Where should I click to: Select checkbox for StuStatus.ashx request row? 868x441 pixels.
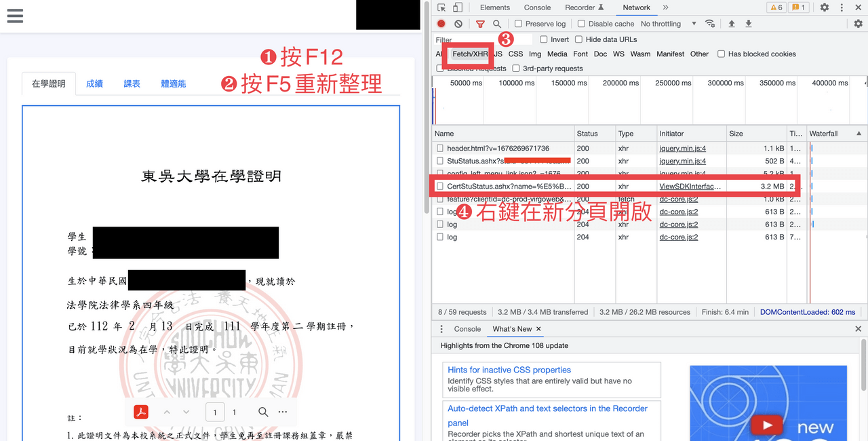click(440, 161)
